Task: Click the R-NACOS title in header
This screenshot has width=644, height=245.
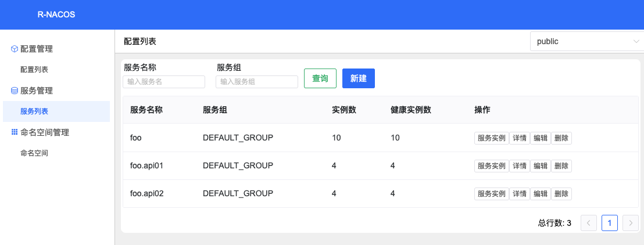Action: 56,15
